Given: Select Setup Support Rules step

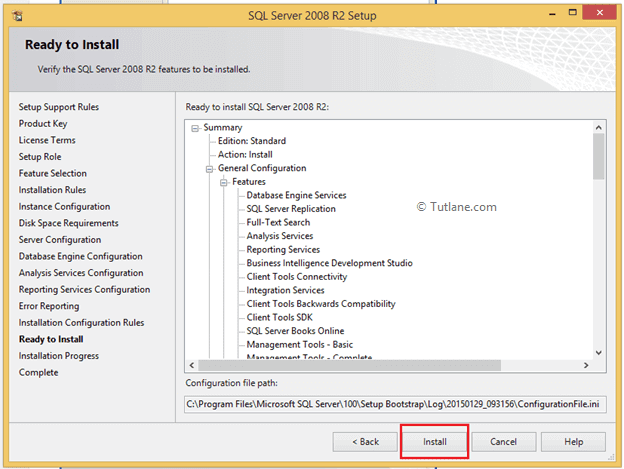Looking at the screenshot, I should 58,107.
